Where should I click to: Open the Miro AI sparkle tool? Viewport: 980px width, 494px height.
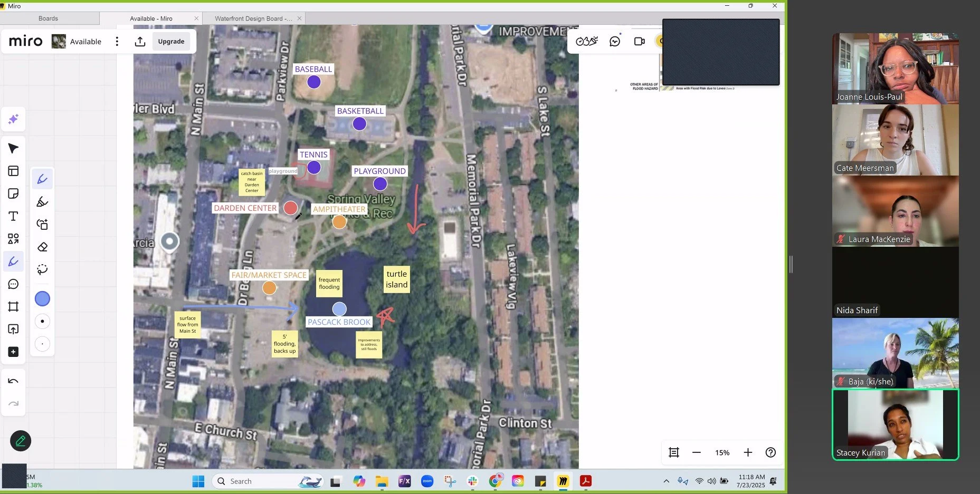click(x=13, y=119)
